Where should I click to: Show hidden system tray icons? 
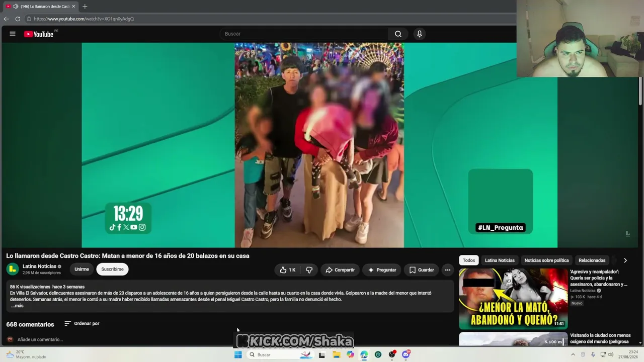point(573,354)
